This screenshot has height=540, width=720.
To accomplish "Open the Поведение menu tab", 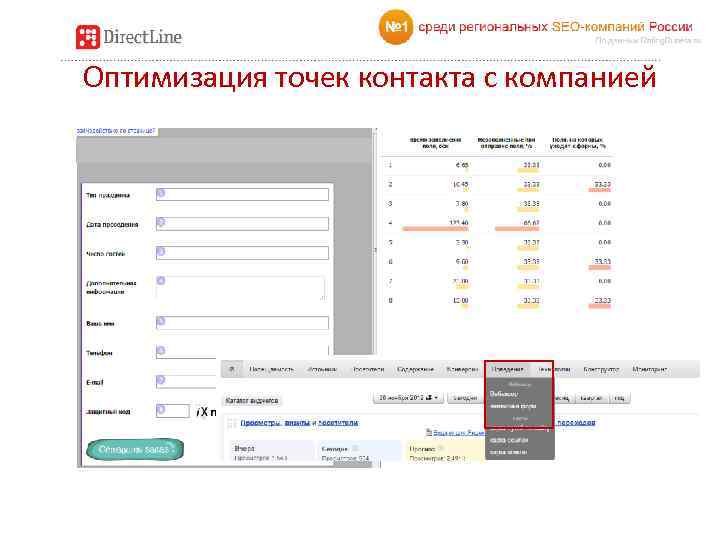I will click(x=507, y=369).
